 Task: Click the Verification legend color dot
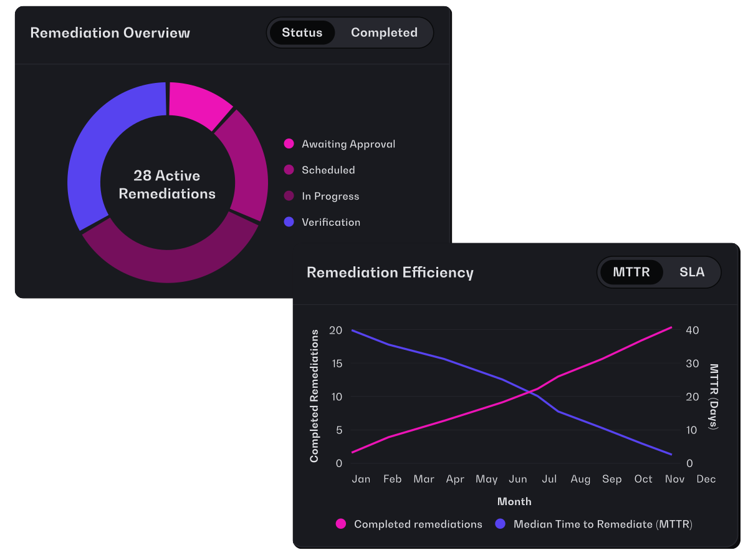(x=289, y=222)
